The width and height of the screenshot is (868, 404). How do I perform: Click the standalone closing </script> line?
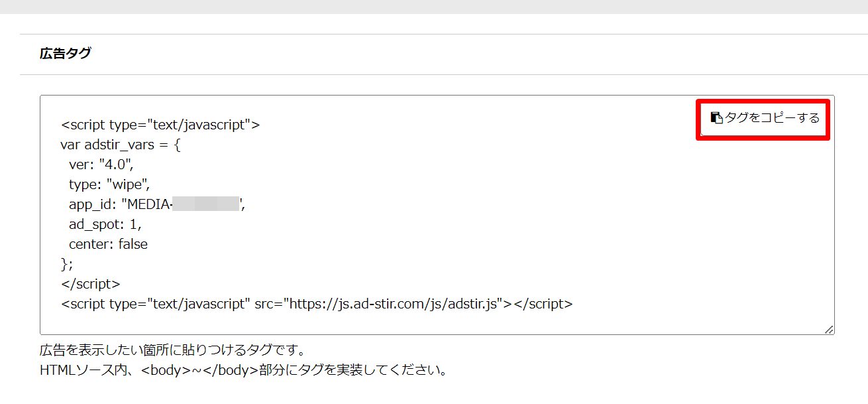(90, 284)
